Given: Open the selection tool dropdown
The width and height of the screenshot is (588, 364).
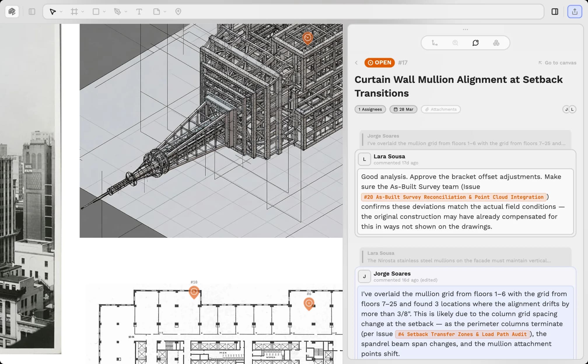Looking at the screenshot, I should tap(61, 12).
